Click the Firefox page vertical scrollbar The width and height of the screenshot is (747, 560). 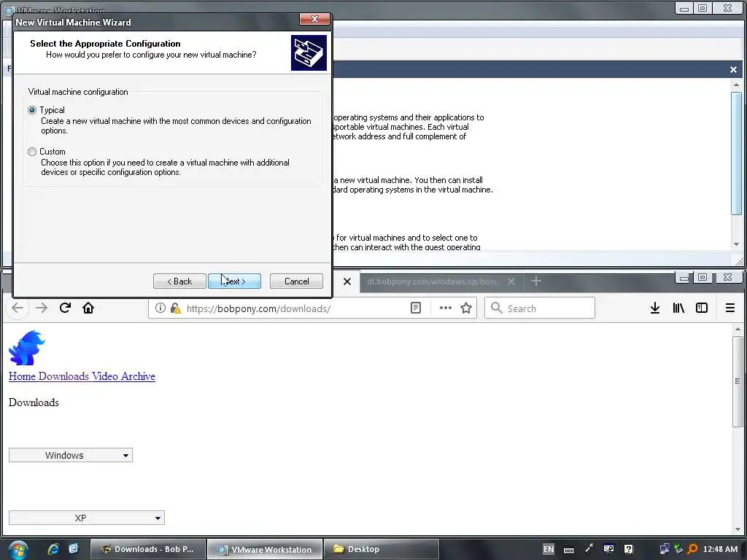[738, 381]
